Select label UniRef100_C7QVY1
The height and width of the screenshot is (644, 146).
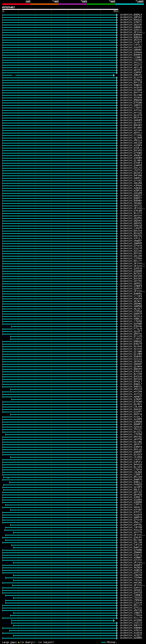(x=131, y=339)
